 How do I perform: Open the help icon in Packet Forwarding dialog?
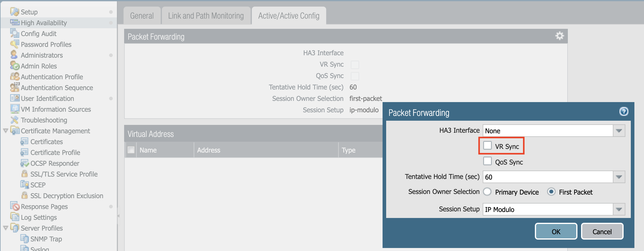pyautogui.click(x=624, y=112)
